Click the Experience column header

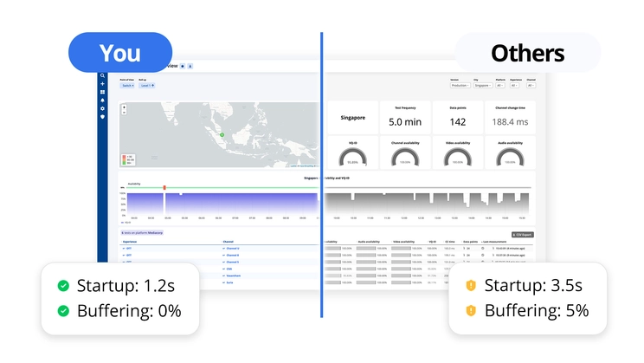pos(130,242)
